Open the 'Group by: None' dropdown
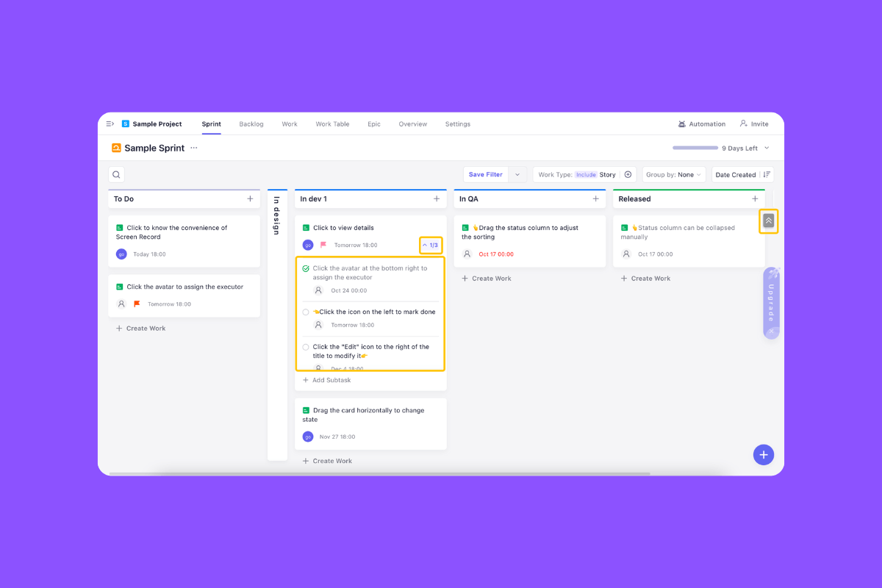This screenshot has height=588, width=882. tap(674, 174)
